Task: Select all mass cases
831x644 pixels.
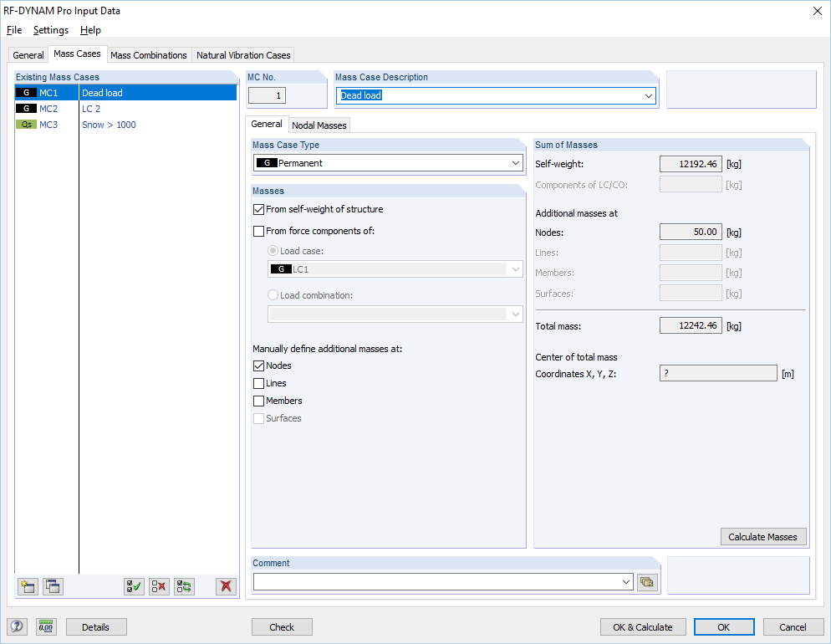Action: [x=134, y=586]
